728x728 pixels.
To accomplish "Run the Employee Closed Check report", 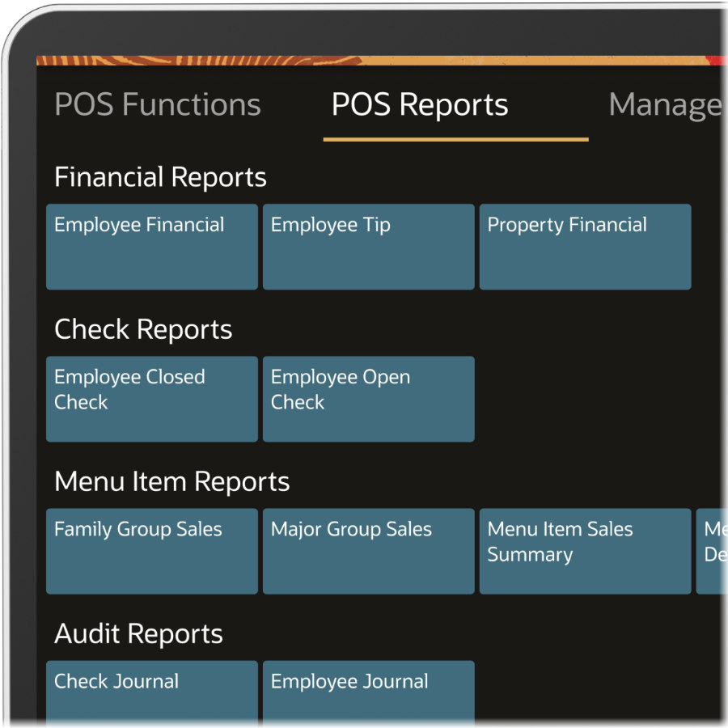I will (x=152, y=400).
